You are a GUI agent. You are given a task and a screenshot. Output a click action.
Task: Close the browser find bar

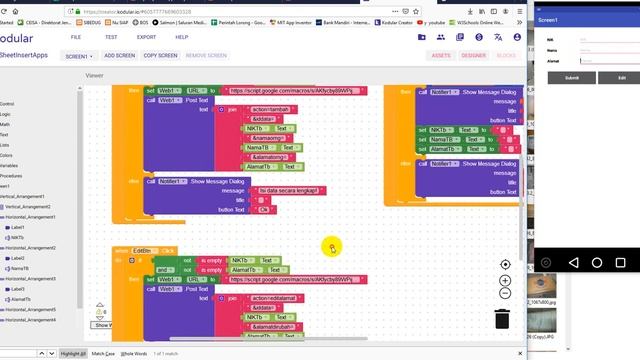pos(520,353)
